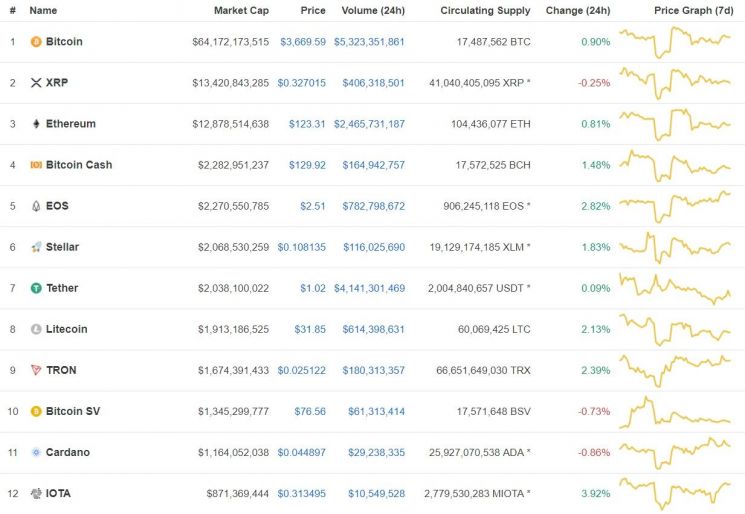Click the IOTA logo icon
The image size is (745, 514).
pos(36,494)
